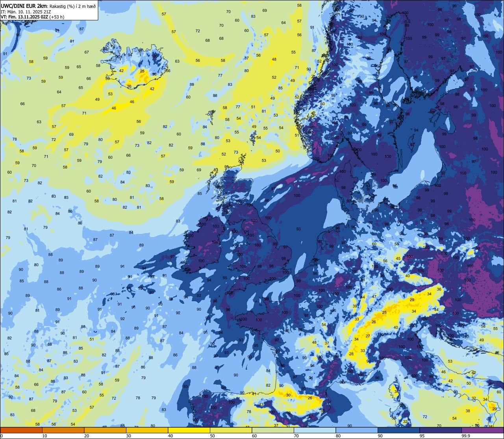
Task: Click the dark blue 90–95 legend swatch
Action: [x=398, y=430]
